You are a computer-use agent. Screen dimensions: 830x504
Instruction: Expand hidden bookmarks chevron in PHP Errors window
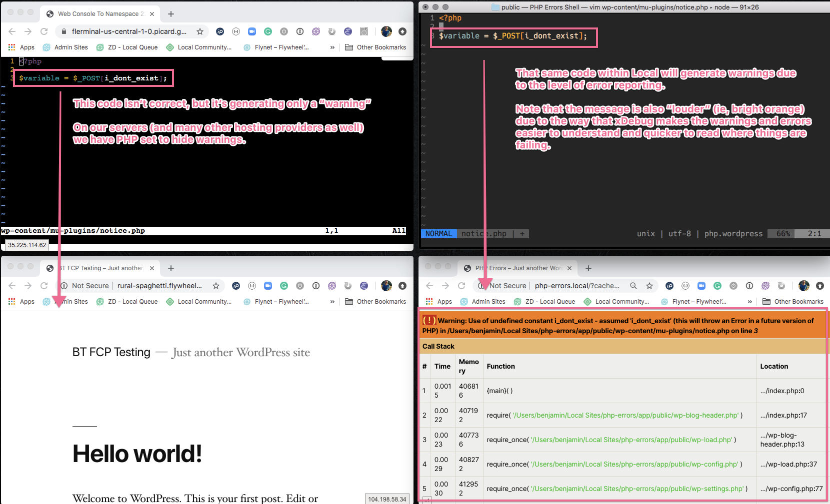point(750,302)
